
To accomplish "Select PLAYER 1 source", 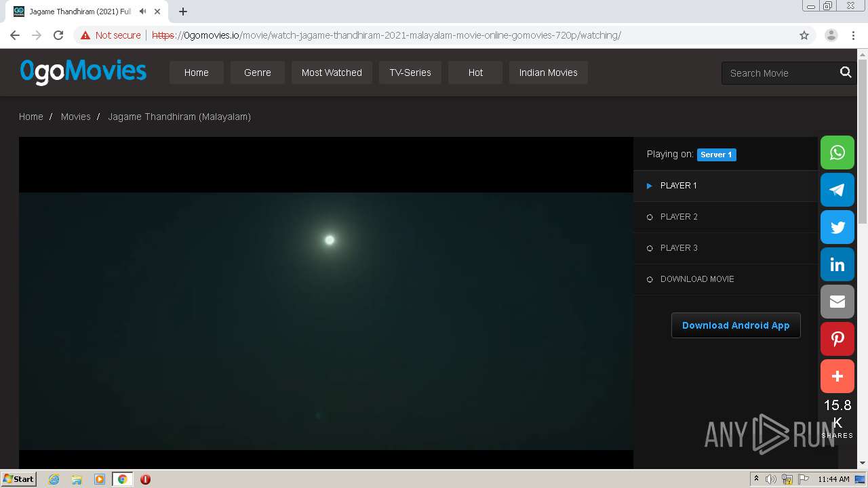I will tap(726, 186).
